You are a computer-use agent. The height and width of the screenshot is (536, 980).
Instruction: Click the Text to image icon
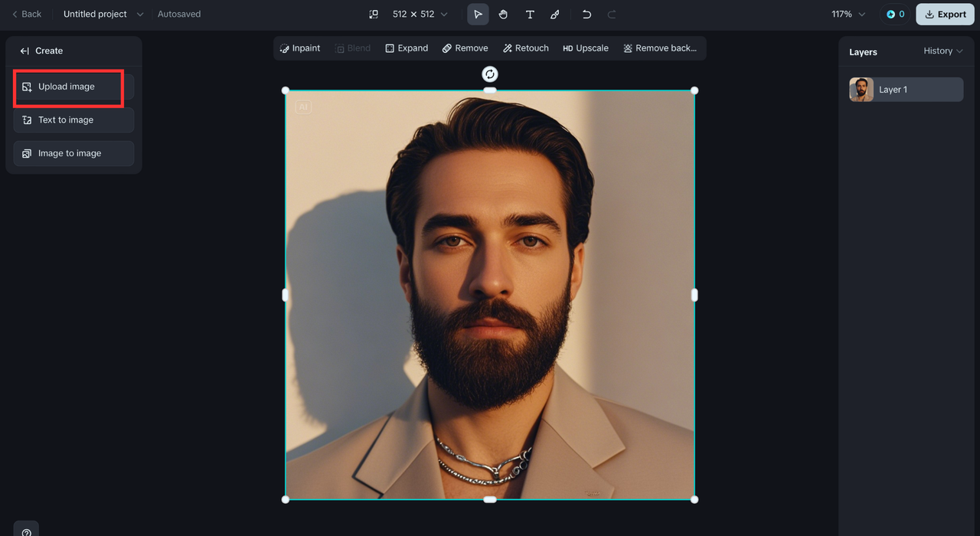[x=27, y=120]
